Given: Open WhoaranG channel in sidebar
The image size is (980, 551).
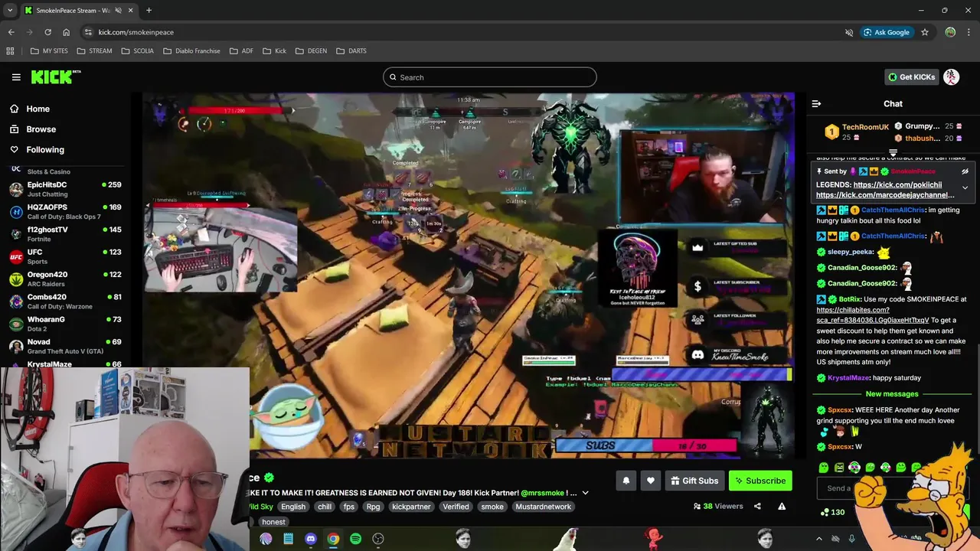Looking at the screenshot, I should click(x=65, y=324).
